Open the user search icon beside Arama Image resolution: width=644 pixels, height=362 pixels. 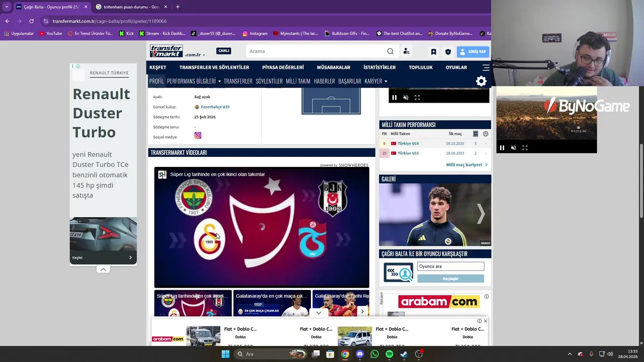pyautogui.click(x=406, y=51)
